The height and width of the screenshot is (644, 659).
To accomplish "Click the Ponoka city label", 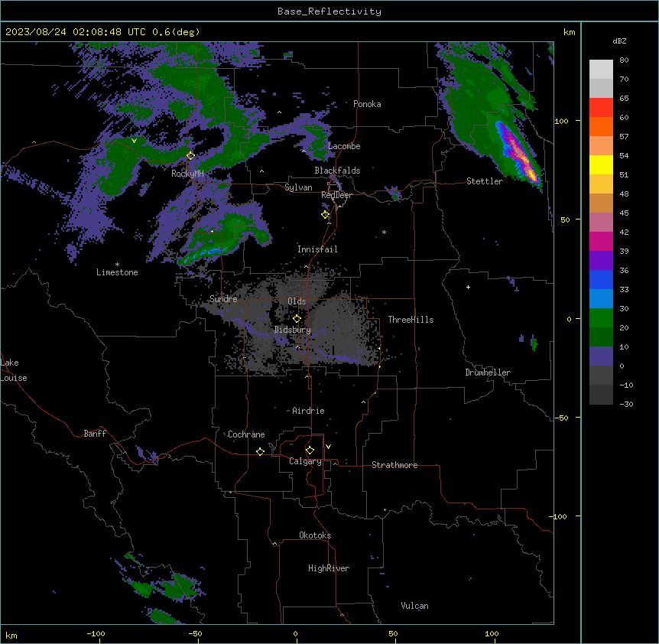I will click(367, 104).
